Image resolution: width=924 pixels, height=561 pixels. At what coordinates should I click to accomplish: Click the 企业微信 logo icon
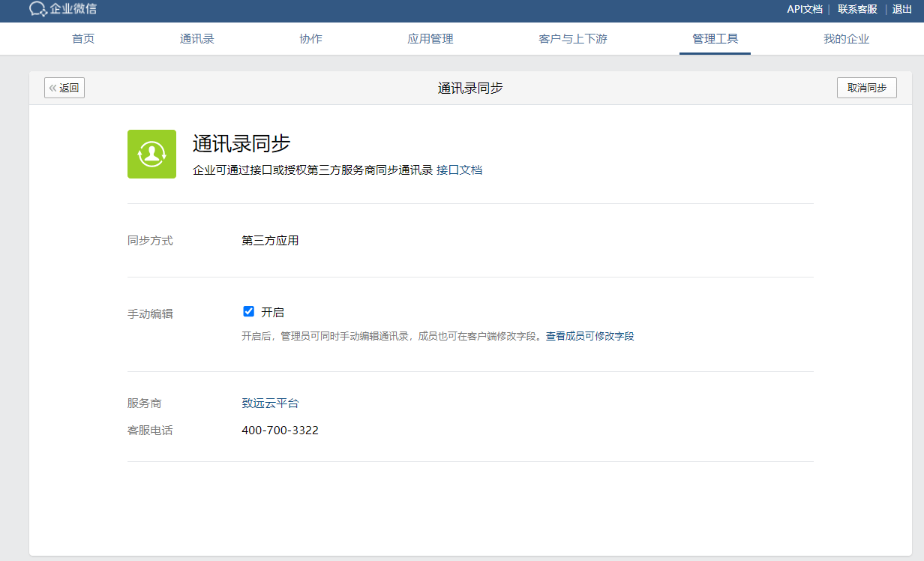(38, 10)
